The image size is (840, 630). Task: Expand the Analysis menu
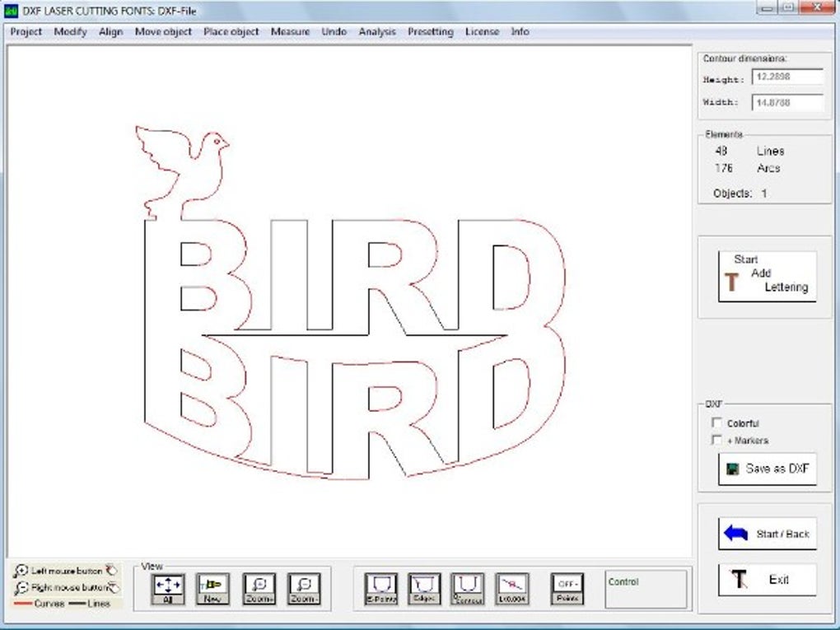point(377,31)
